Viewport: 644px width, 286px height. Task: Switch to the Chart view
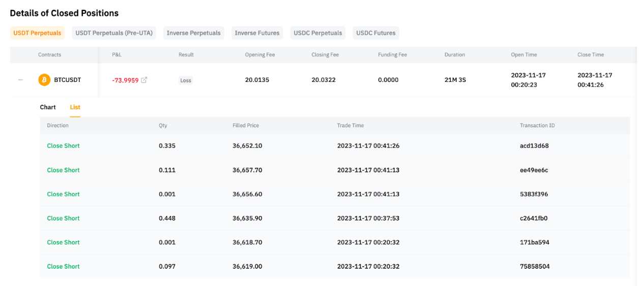point(48,107)
